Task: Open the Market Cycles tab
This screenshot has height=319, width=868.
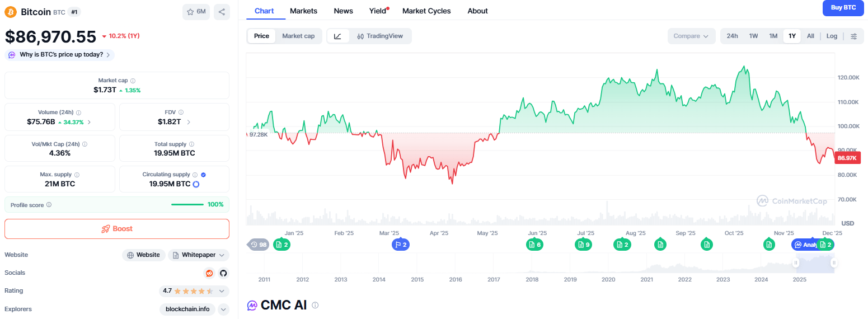Action: [x=426, y=11]
